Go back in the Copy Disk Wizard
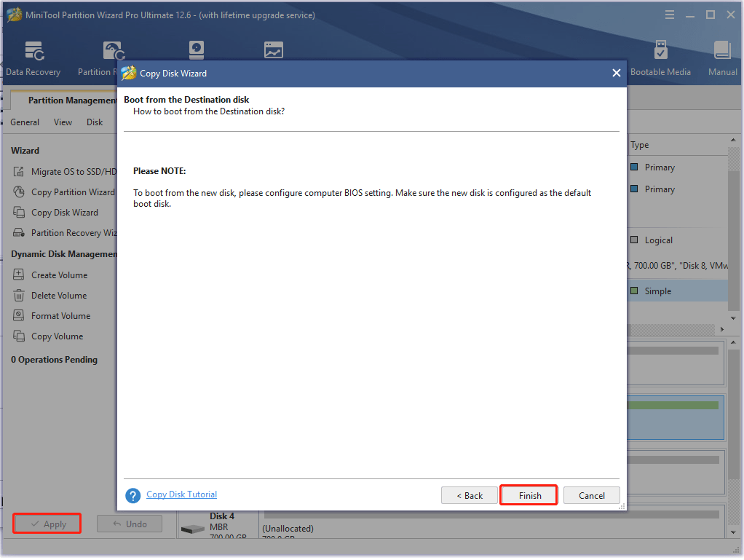Screen dimensions: 744x560 (469, 495)
